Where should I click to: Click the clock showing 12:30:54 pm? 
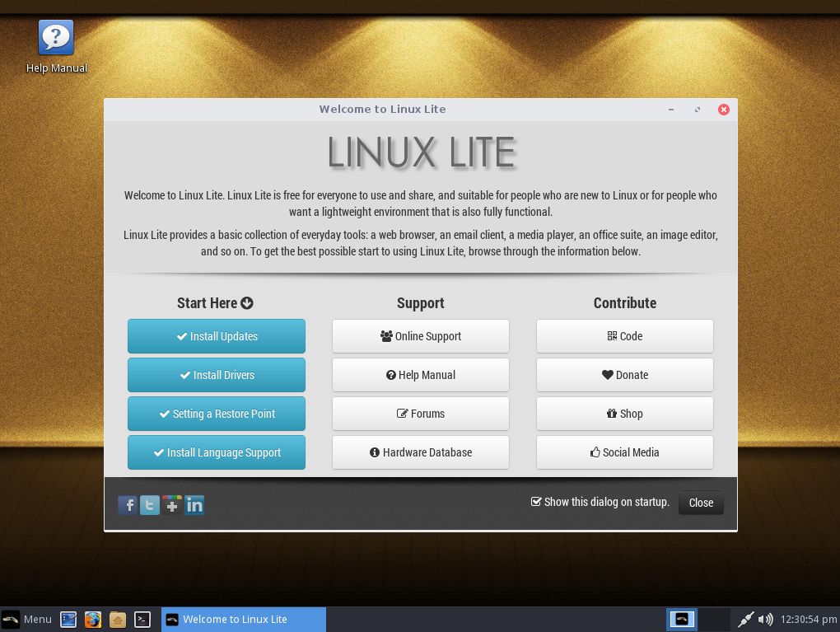coord(809,620)
